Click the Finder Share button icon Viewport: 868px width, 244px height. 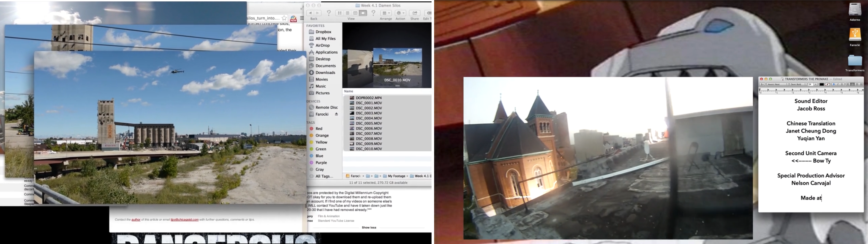point(414,13)
